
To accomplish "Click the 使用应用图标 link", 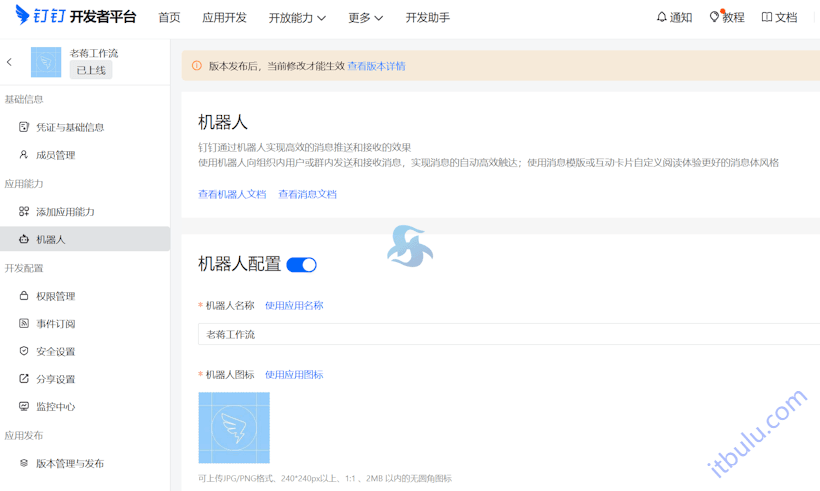I will pos(294,374).
